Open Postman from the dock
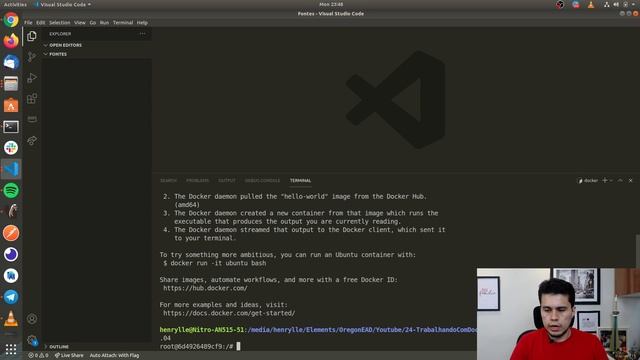The image size is (640, 360). pyautogui.click(x=11, y=233)
